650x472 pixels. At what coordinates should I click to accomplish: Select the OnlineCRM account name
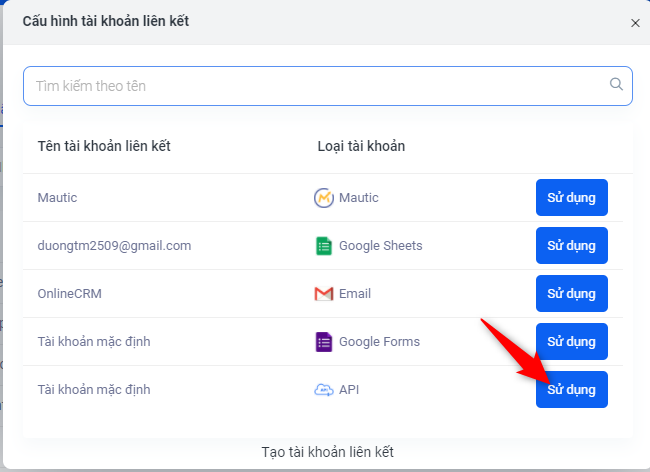pos(70,294)
